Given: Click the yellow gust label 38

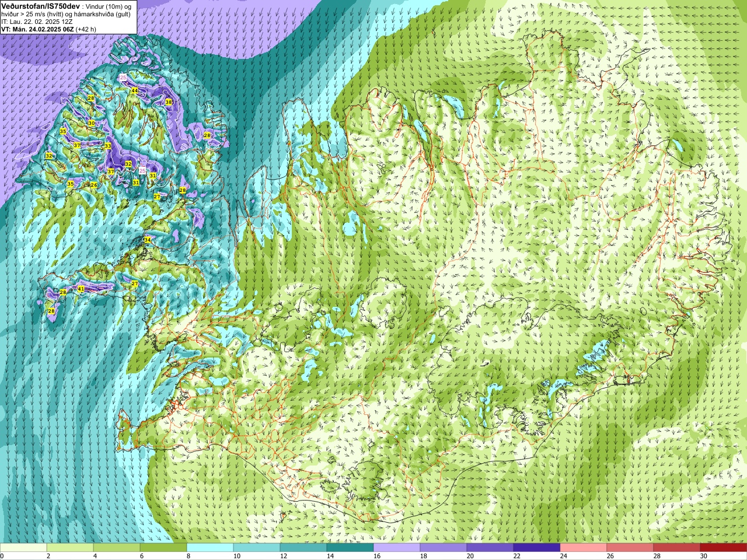Looking at the screenshot, I should pyautogui.click(x=169, y=102).
